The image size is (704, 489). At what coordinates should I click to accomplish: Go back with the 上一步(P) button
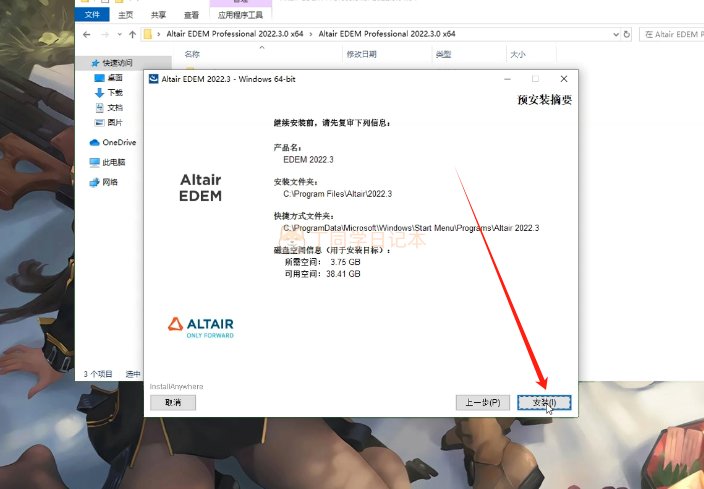coord(483,402)
